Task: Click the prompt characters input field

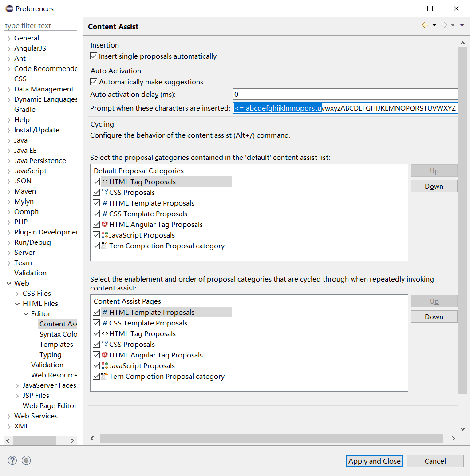Action: [345, 108]
